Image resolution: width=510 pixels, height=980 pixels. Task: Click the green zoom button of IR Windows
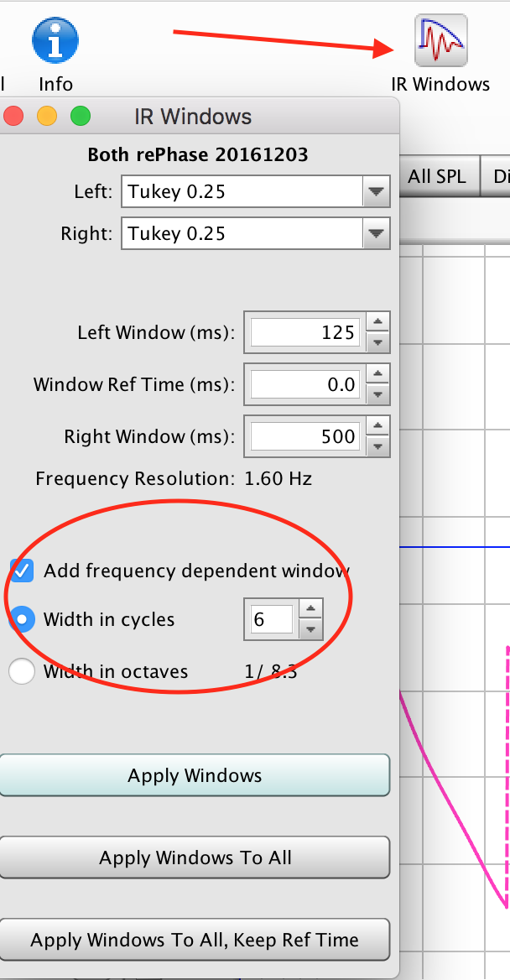(x=80, y=117)
